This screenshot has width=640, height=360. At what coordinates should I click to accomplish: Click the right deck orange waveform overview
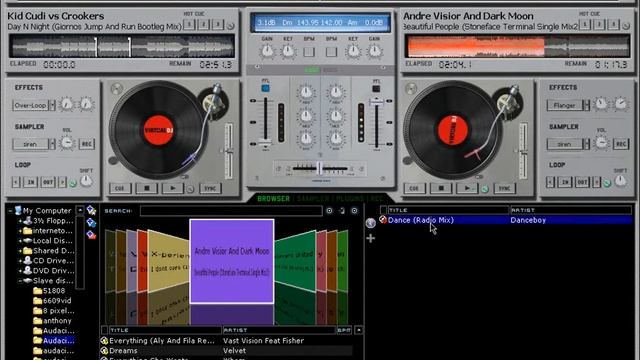tap(517, 46)
